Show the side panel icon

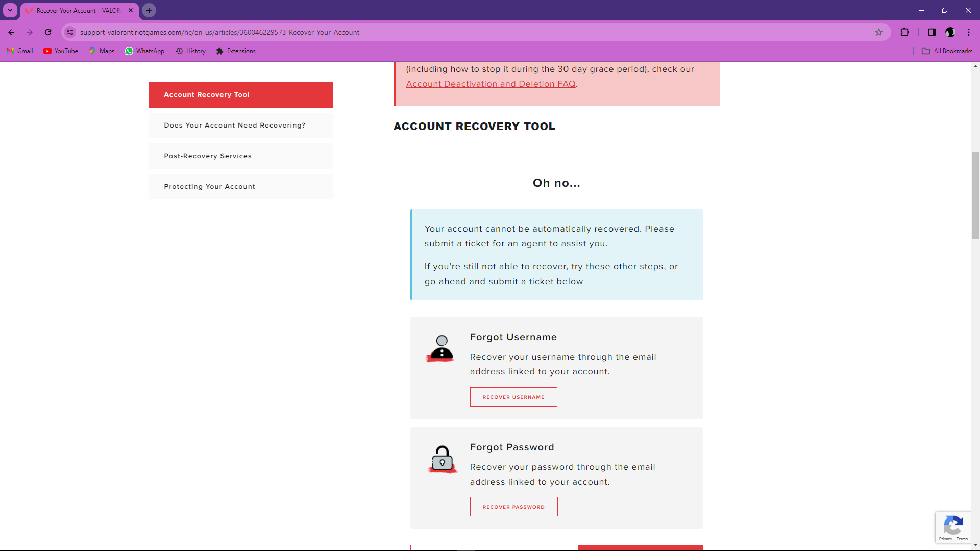point(932,32)
